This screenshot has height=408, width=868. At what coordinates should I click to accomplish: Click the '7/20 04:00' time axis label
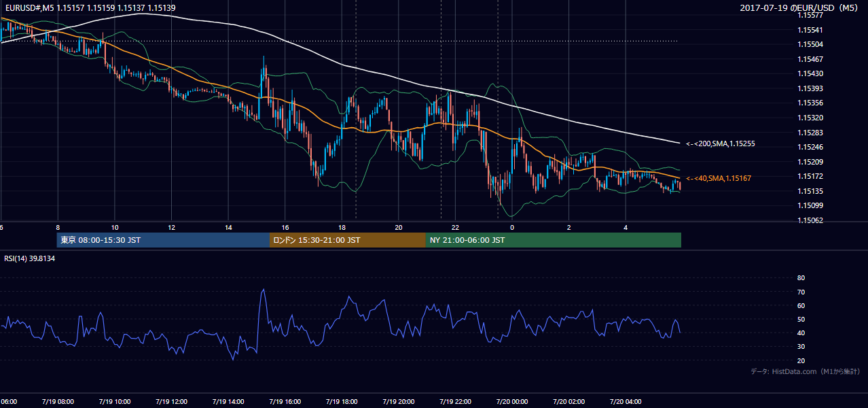pyautogui.click(x=626, y=402)
